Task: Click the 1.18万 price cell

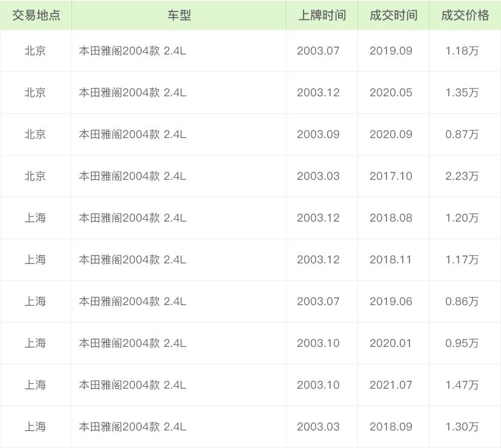Action: click(462, 51)
